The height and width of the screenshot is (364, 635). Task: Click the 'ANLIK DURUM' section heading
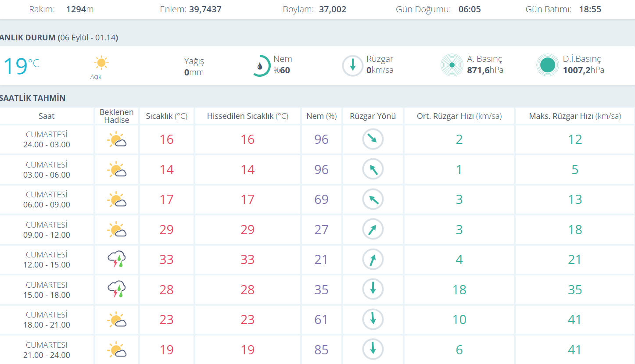tap(59, 38)
